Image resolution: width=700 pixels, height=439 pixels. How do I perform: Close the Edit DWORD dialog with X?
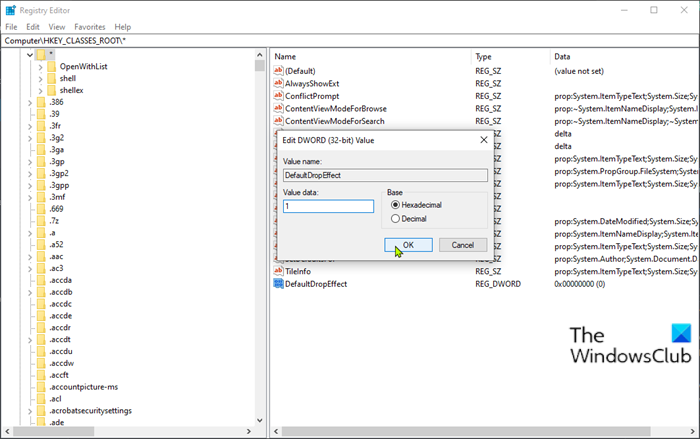483,140
